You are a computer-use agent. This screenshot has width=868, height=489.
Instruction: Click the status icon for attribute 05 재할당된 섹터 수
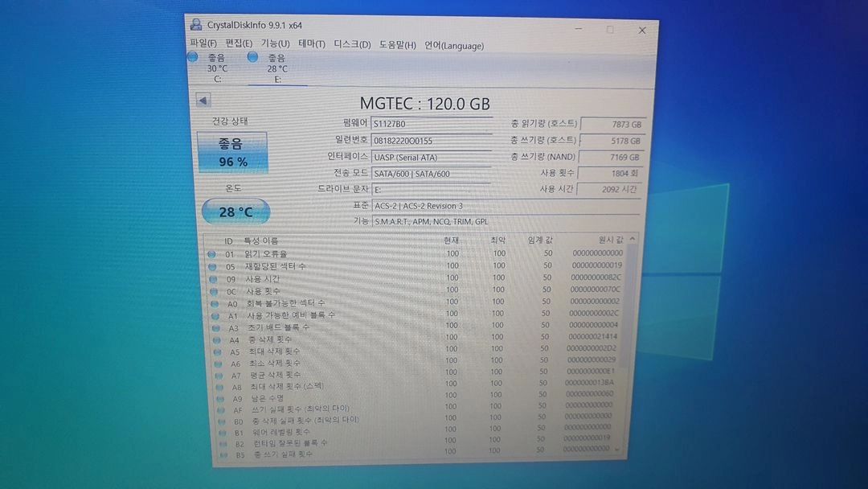[212, 267]
